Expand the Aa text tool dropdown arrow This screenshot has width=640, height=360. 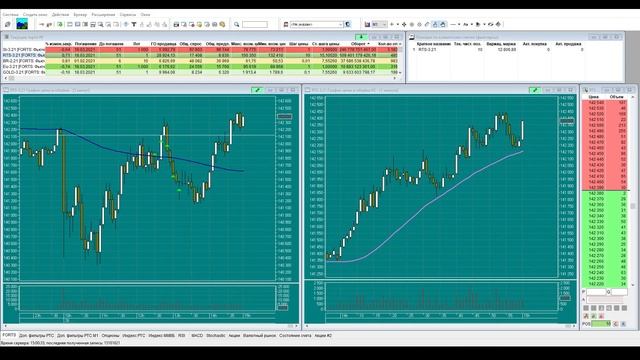coord(471,24)
